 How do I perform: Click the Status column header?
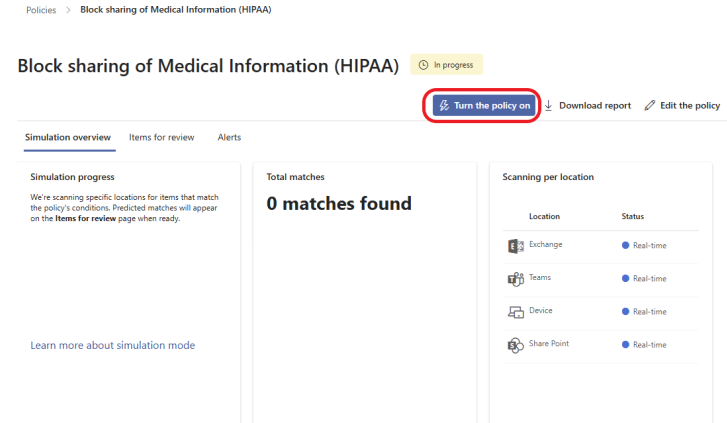click(632, 216)
